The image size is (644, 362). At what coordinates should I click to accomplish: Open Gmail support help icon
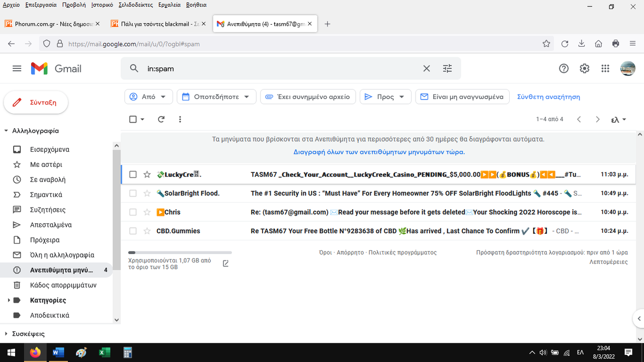tap(564, 68)
